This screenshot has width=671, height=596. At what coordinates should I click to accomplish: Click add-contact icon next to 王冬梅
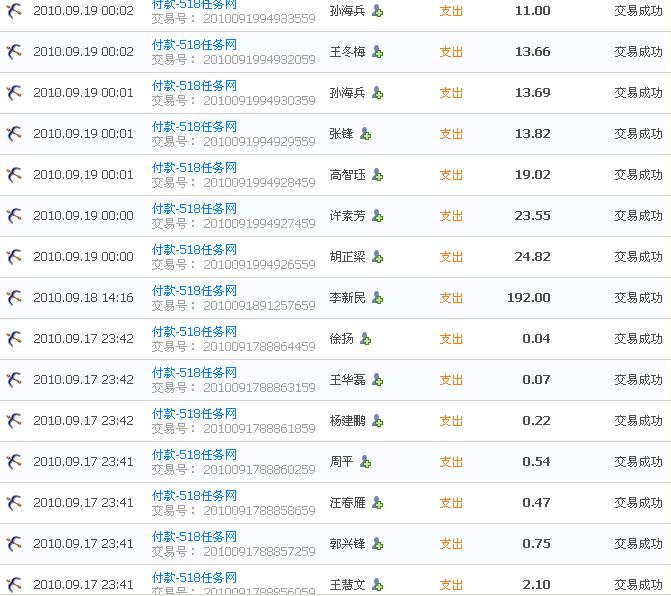coord(377,52)
